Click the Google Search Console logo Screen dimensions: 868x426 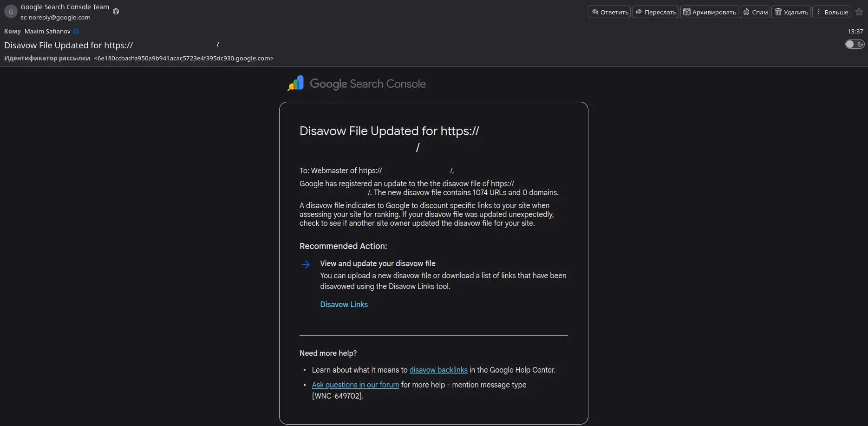click(x=357, y=84)
